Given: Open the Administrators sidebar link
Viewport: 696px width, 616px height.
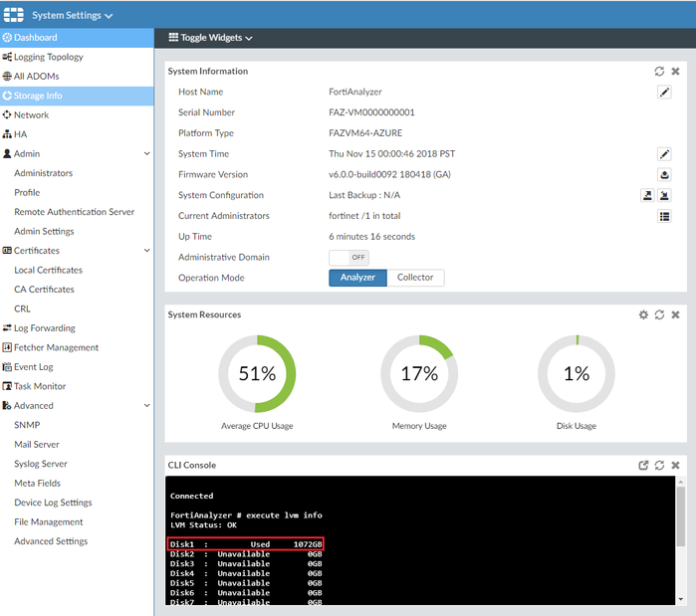Looking at the screenshot, I should tap(43, 173).
